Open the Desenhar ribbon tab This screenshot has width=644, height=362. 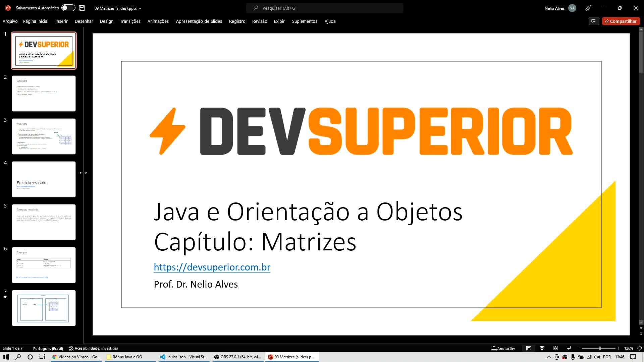point(84,21)
